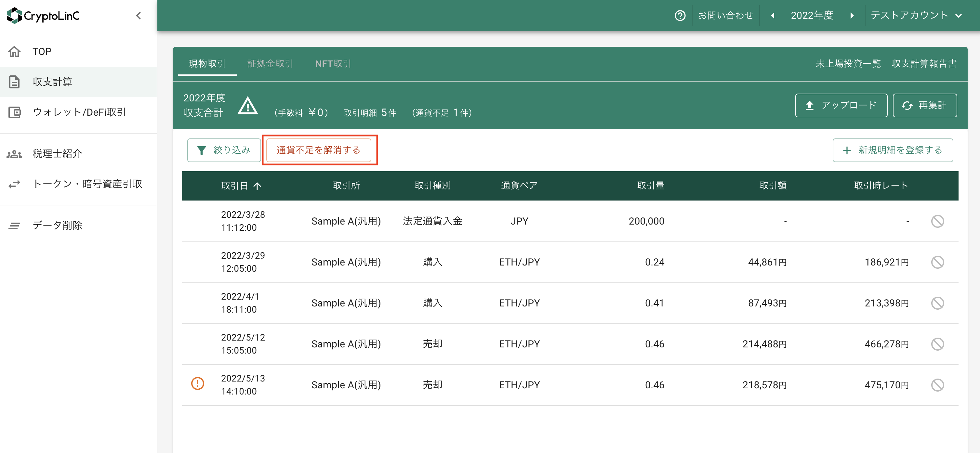
Task: Open the help question mark icon
Action: coord(680,15)
